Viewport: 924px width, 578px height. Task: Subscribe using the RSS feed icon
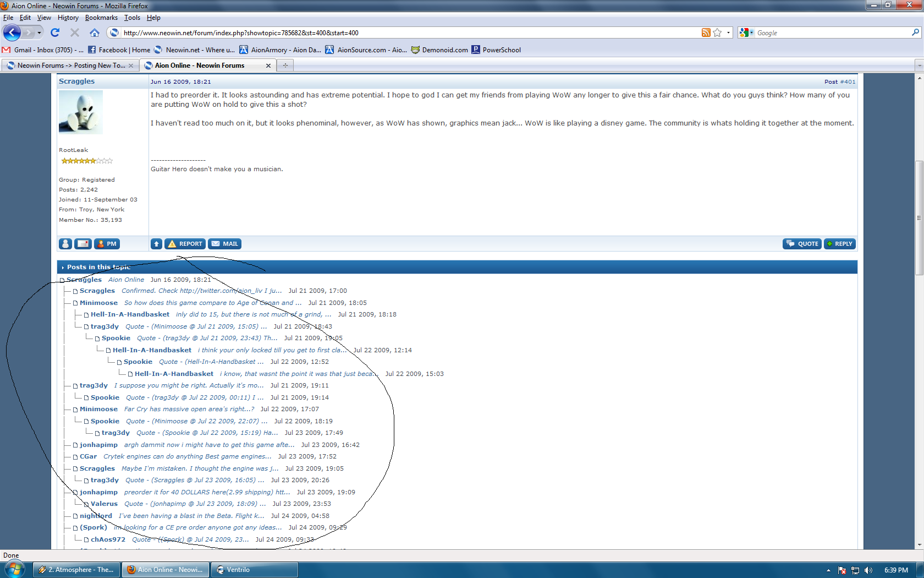click(x=706, y=32)
